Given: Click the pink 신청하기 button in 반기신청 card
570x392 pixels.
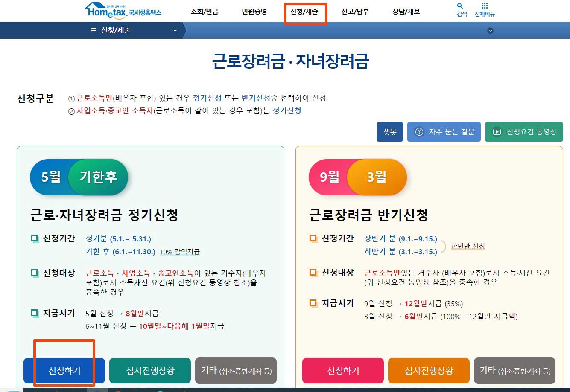Looking at the screenshot, I should (x=343, y=371).
